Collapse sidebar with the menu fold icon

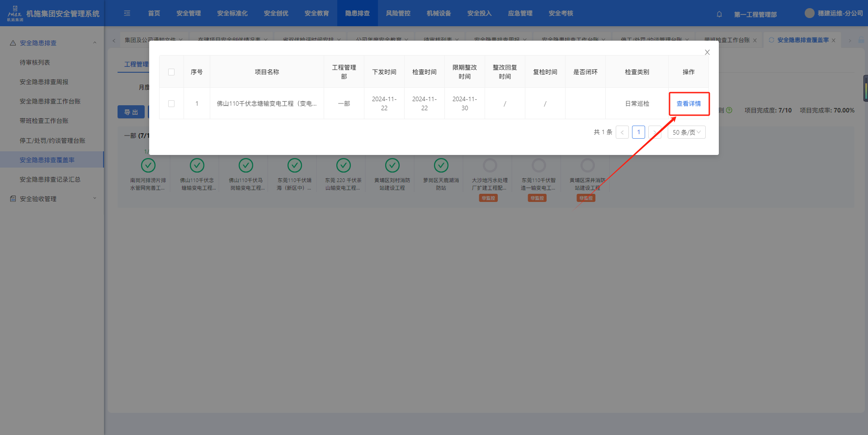127,14
